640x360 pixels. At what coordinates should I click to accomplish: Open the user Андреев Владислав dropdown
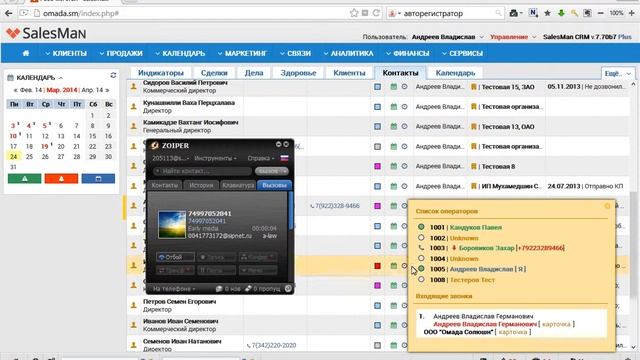[x=447, y=37]
